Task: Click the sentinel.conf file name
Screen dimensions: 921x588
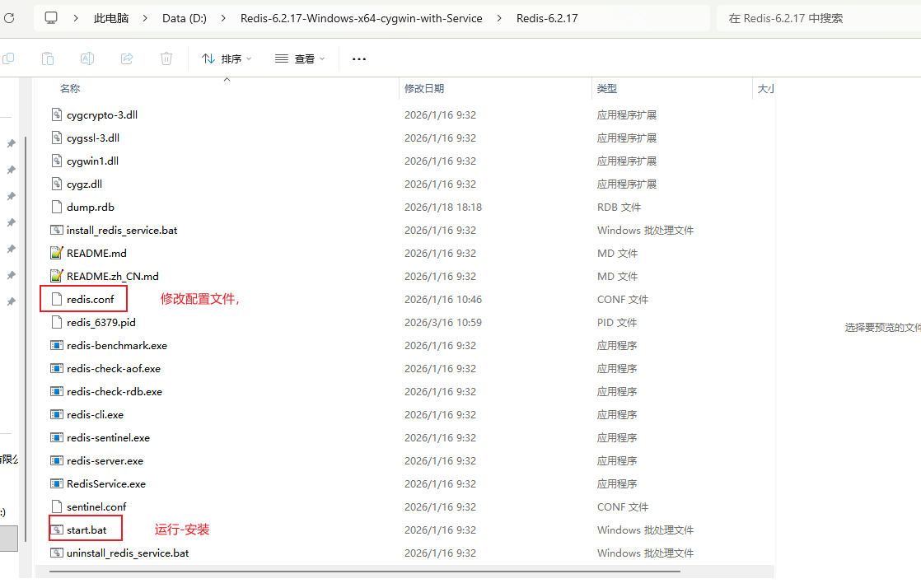Action: (96, 506)
